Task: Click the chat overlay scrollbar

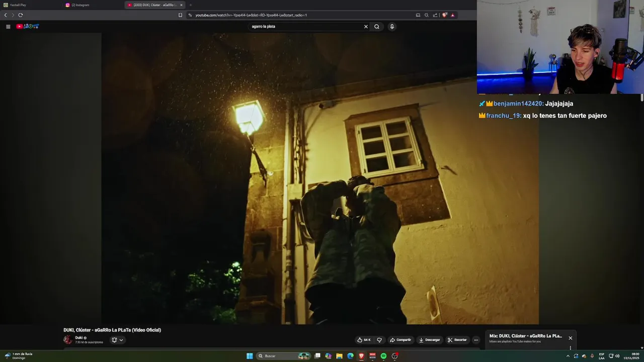Action: pyautogui.click(x=641, y=98)
